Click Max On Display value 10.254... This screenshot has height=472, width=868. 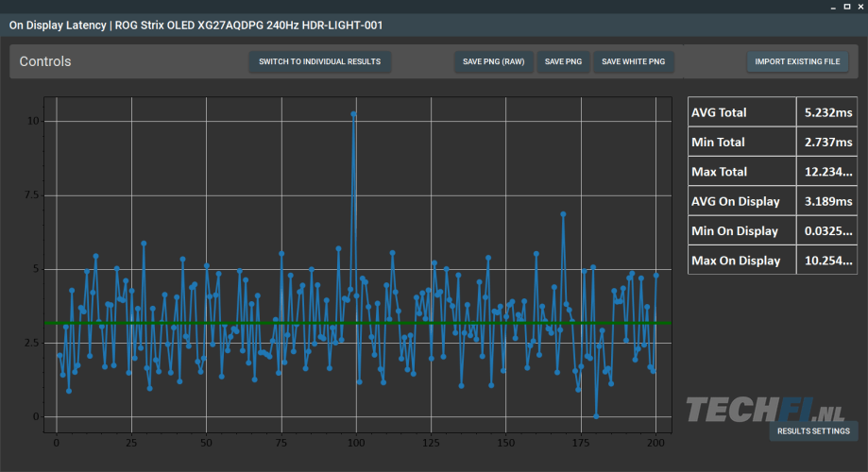pos(827,261)
